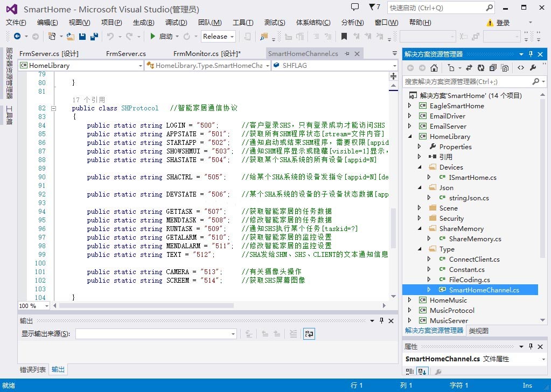Switch to FrmMonitor.cs [设计]* tab
Screen dimensions: 551x392
[x=207, y=54]
